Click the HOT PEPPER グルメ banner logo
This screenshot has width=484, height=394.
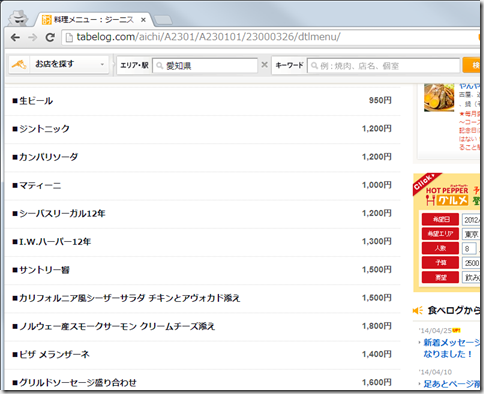(x=447, y=196)
